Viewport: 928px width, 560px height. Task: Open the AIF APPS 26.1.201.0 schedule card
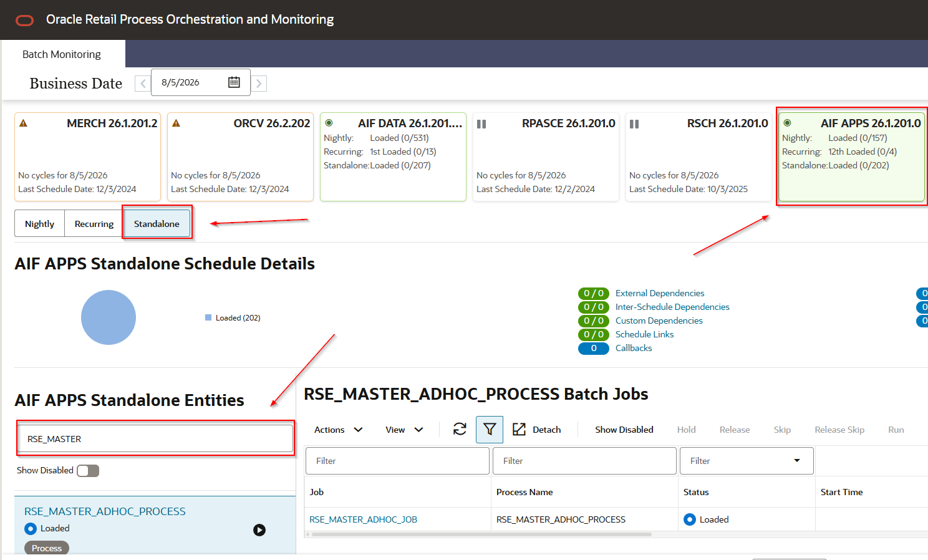851,157
